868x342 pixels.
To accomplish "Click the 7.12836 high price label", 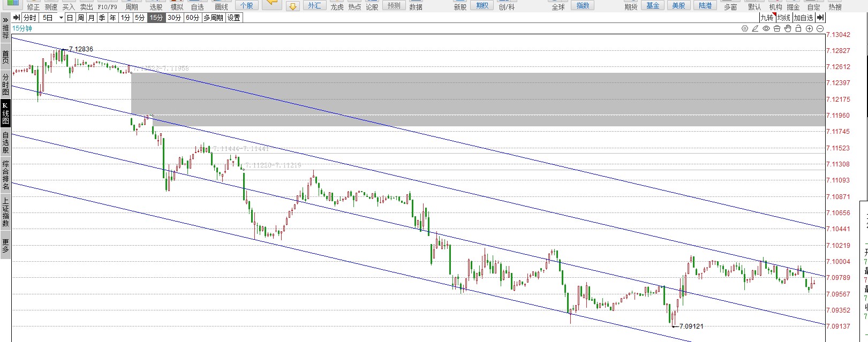I will (x=81, y=49).
